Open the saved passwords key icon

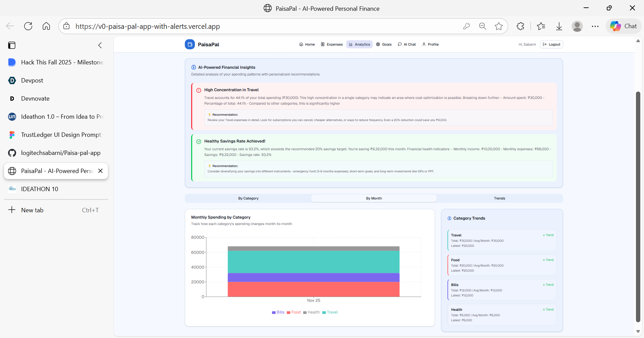coord(467,26)
